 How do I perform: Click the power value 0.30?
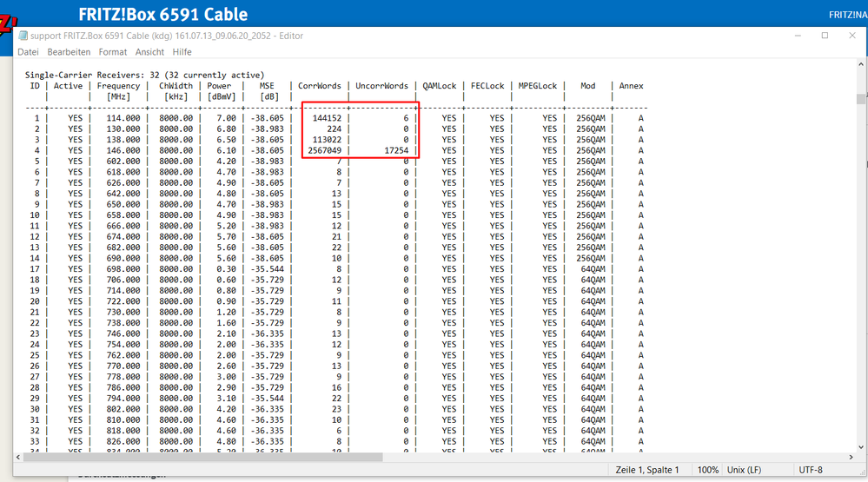pos(227,269)
